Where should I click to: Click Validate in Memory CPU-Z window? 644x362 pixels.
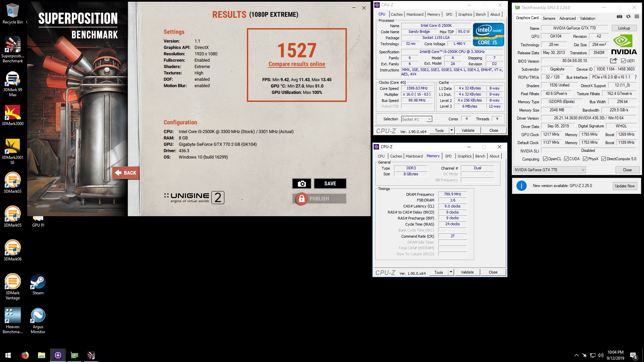point(467,272)
